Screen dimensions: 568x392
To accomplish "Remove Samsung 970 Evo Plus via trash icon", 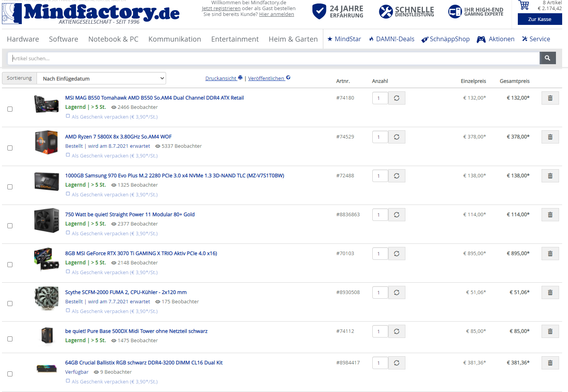I will point(550,176).
